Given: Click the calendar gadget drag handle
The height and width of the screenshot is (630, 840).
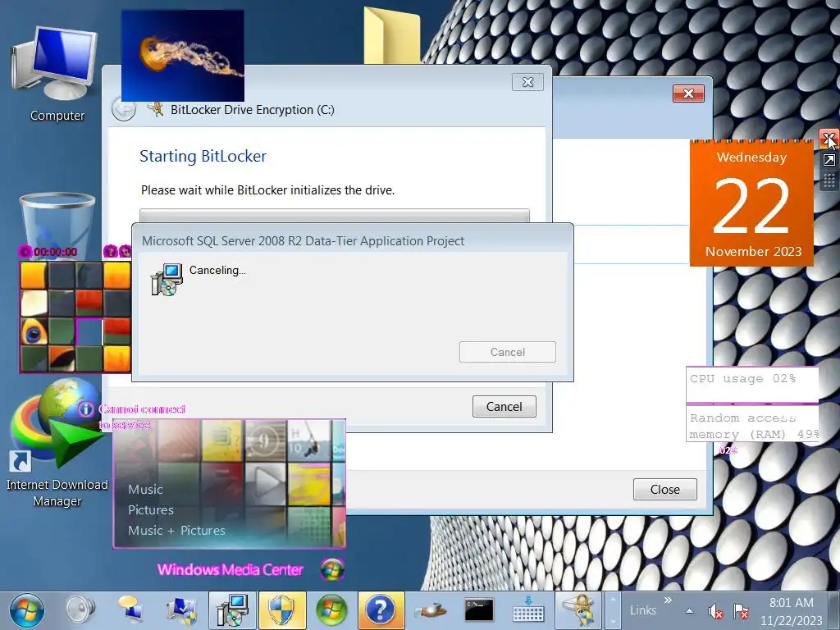Looking at the screenshot, I should tap(829, 180).
